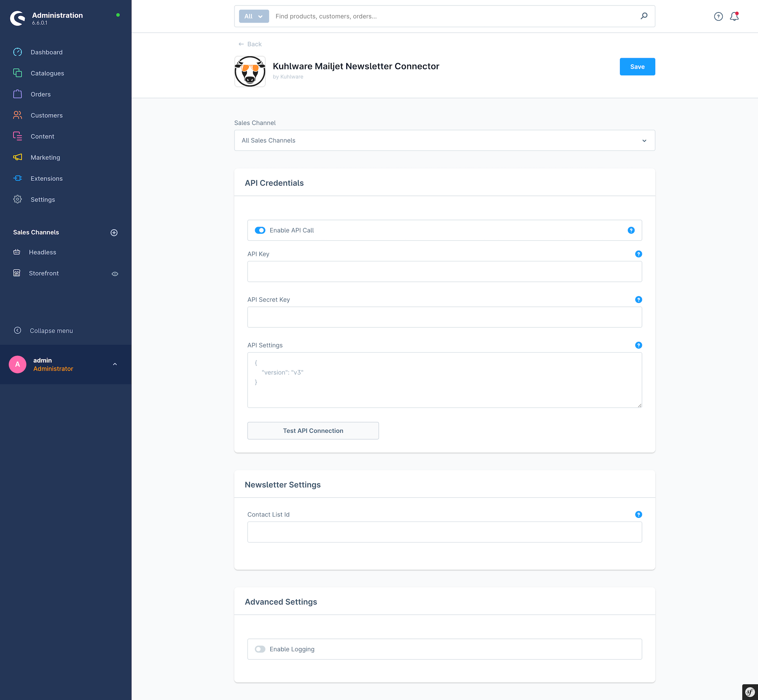The height and width of the screenshot is (700, 758).
Task: Click Test API Connection button
Action: tap(313, 431)
